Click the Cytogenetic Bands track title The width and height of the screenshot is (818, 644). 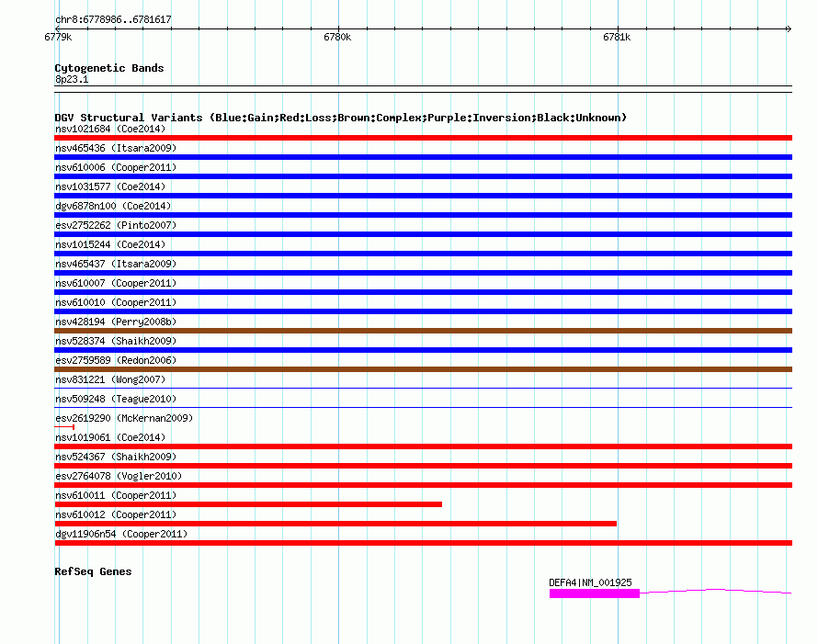pyautogui.click(x=109, y=68)
